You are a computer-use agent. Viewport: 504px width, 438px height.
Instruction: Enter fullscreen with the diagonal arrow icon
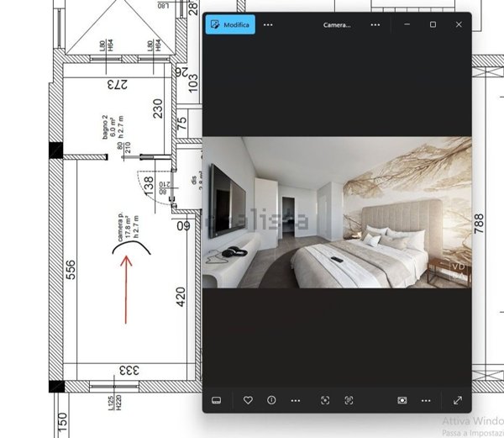458,401
